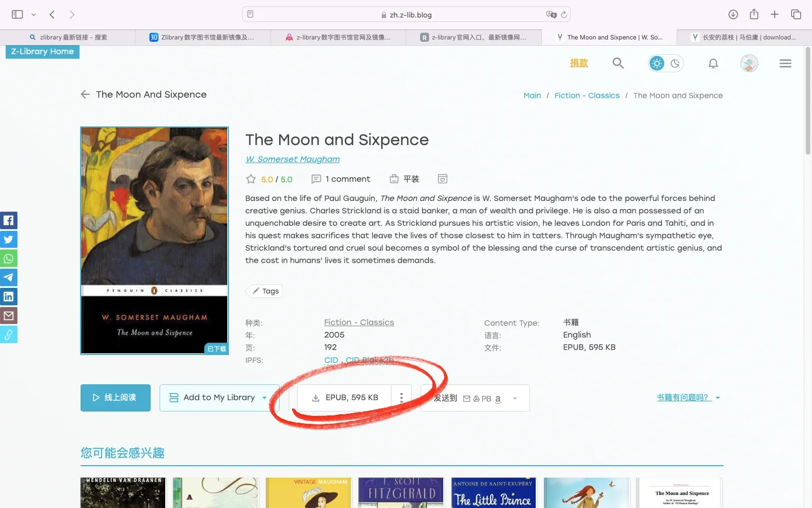Screen dimensions: 812x508
Task: Open The Little Prince recommended book cover
Action: tap(493, 493)
